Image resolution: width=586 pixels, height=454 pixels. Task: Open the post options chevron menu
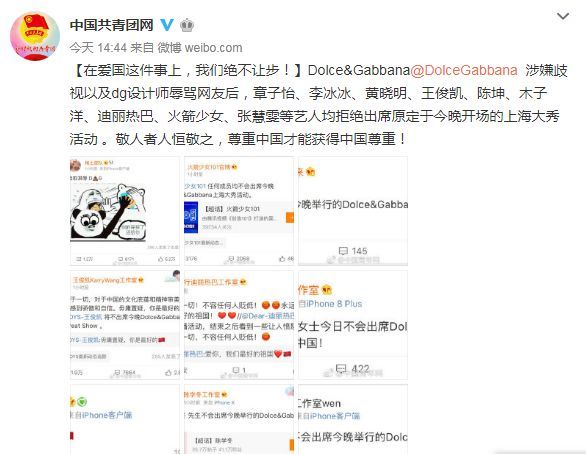[x=563, y=16]
